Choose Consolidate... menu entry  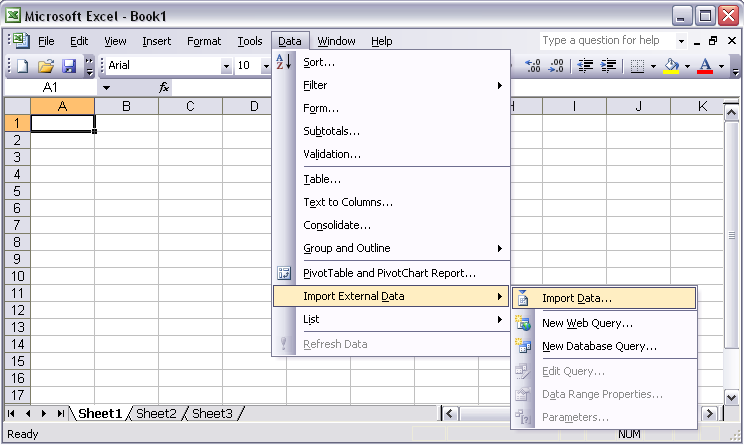[x=391, y=225]
